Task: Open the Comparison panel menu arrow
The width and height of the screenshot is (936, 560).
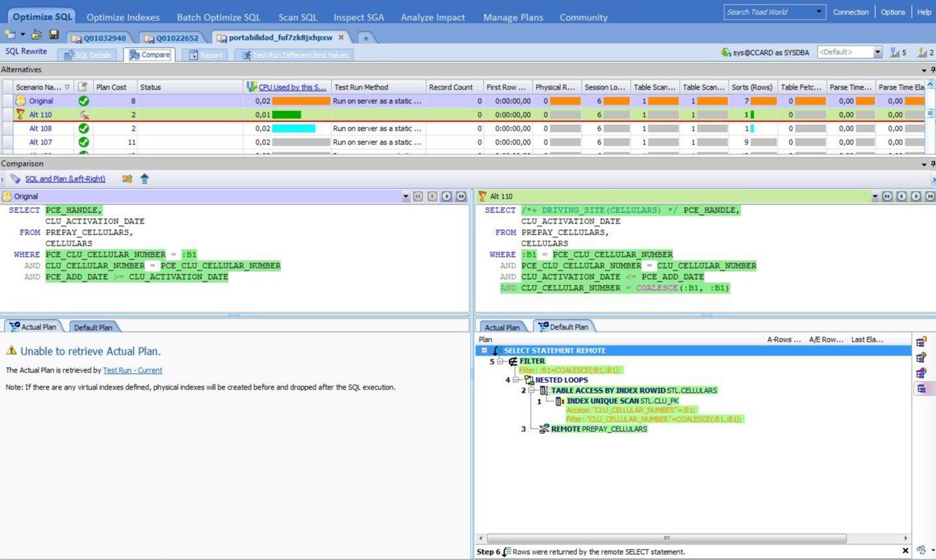Action: tap(924, 164)
